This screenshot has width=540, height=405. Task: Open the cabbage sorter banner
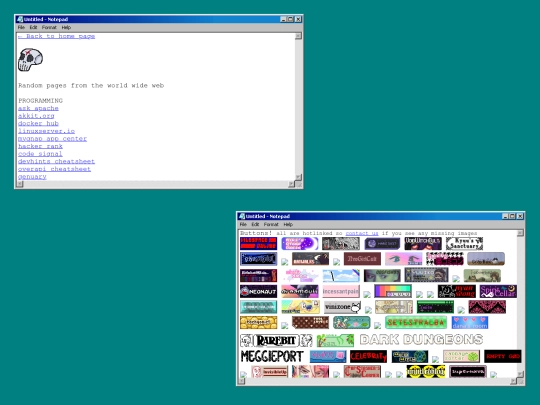click(461, 356)
